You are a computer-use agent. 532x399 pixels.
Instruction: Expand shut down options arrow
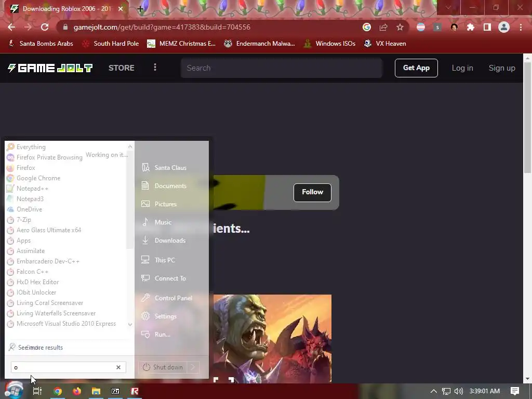(x=193, y=367)
